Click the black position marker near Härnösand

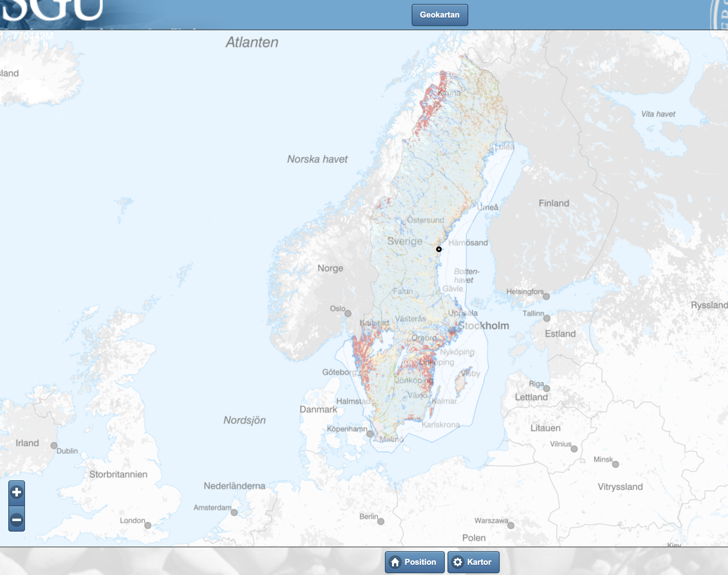(439, 250)
